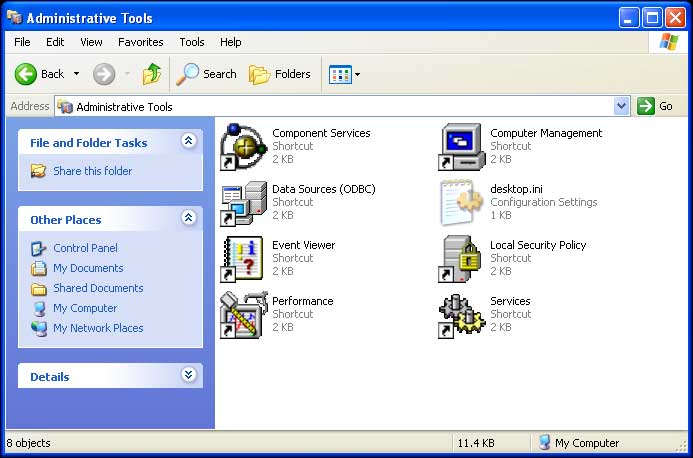Select the Local Security Policy icon
This screenshot has height=458, width=693.
461,259
